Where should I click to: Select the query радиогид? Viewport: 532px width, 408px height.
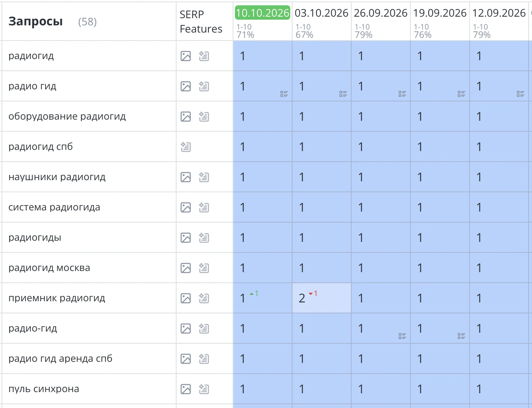click(x=31, y=56)
